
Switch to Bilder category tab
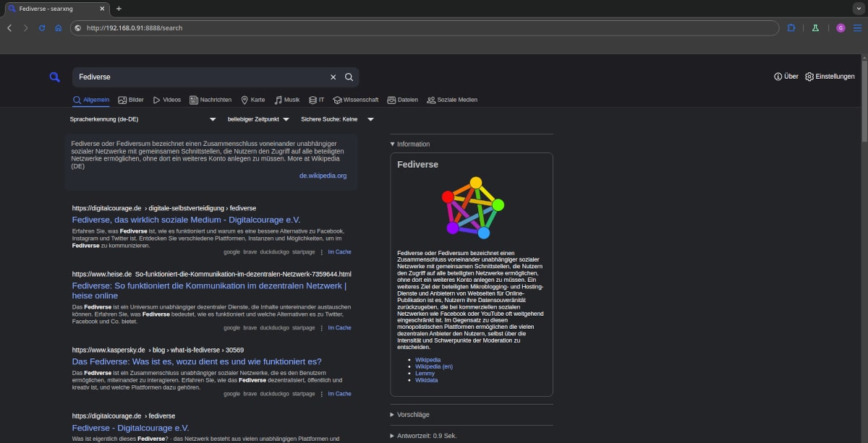point(131,100)
